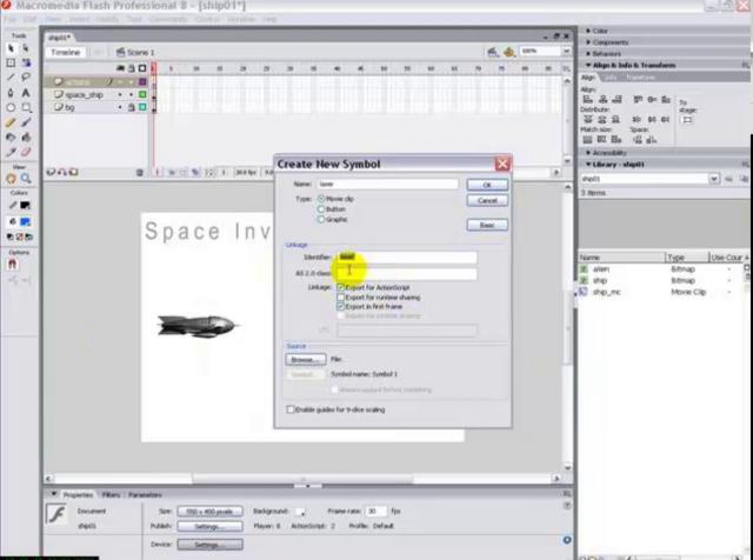Select the Hand tool
This screenshot has height=560, width=753.
click(11, 178)
